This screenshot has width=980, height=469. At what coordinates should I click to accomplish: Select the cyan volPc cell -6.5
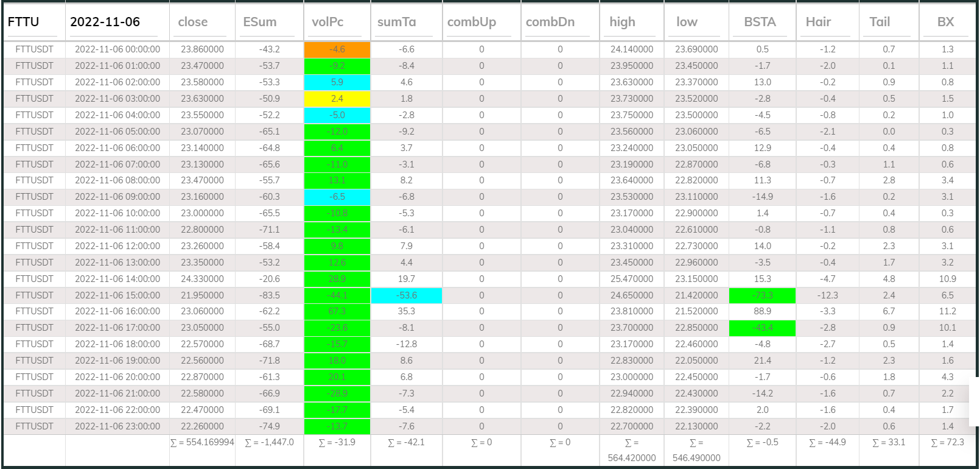(337, 197)
